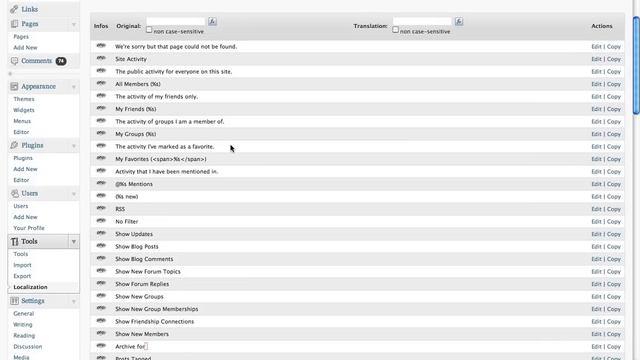Open Add New under Plugins
This screenshot has height=360, width=640.
[25, 169]
